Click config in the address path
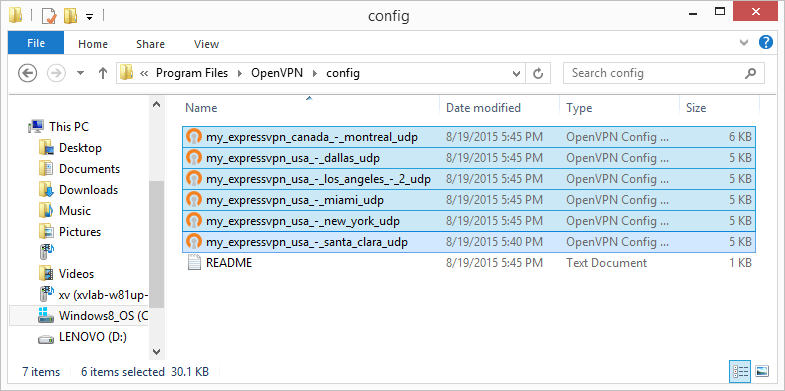 (x=343, y=73)
